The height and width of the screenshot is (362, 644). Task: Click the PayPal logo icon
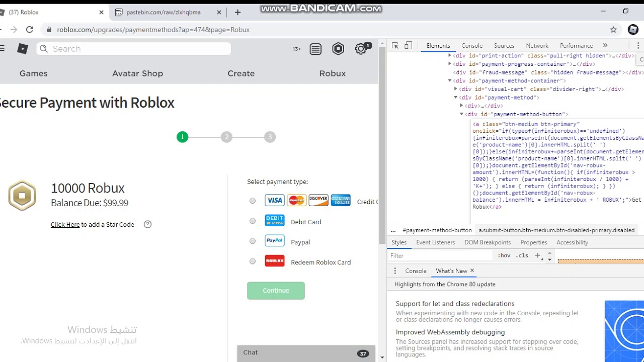(275, 241)
